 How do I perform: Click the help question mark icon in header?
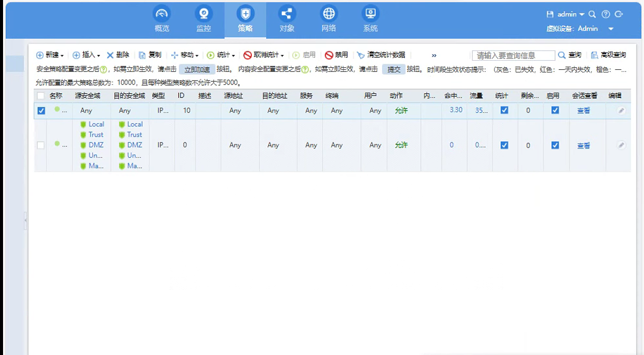click(606, 14)
